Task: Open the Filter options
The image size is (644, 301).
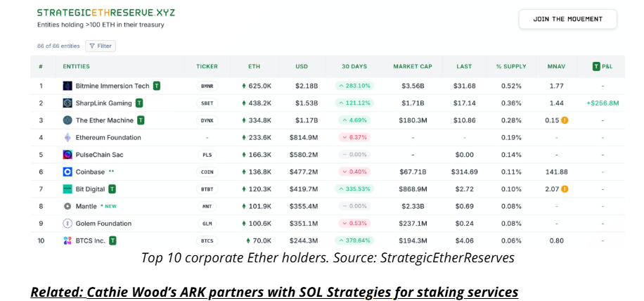Action: click(x=101, y=46)
